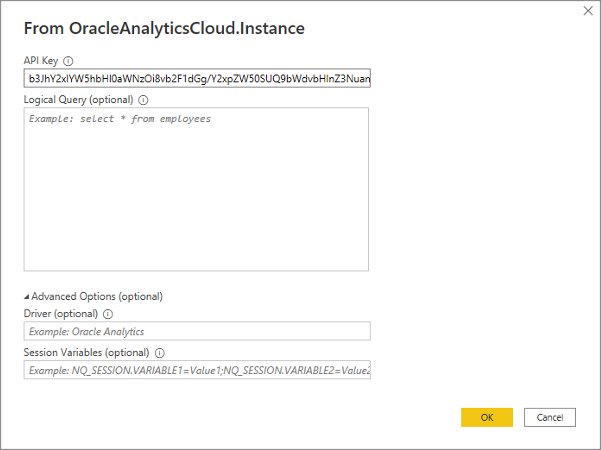This screenshot has width=601, height=450.
Task: Click inside the Logical Query text area
Action: tap(197, 190)
